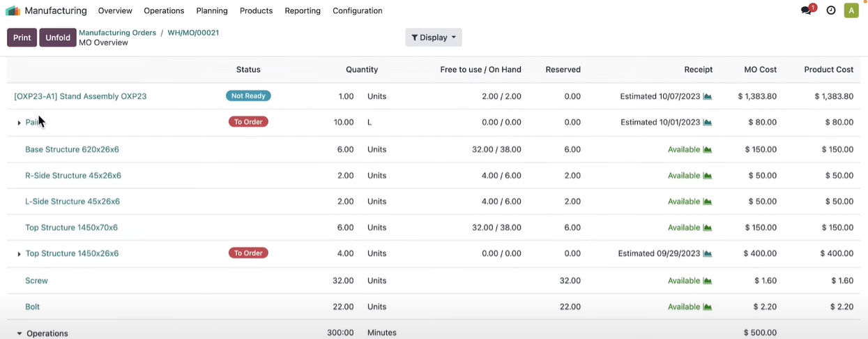The width and height of the screenshot is (868, 339).
Task: Expand the Paint component row
Action: (x=19, y=123)
